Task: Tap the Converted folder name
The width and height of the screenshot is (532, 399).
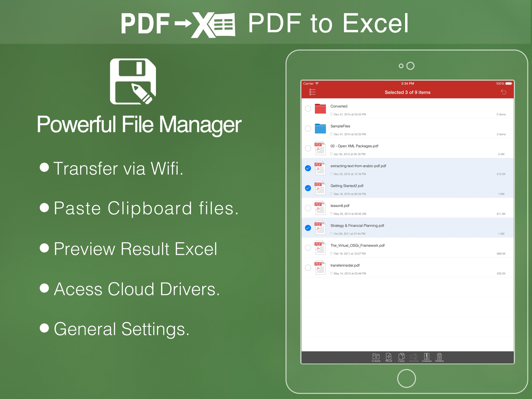Action: click(x=339, y=106)
